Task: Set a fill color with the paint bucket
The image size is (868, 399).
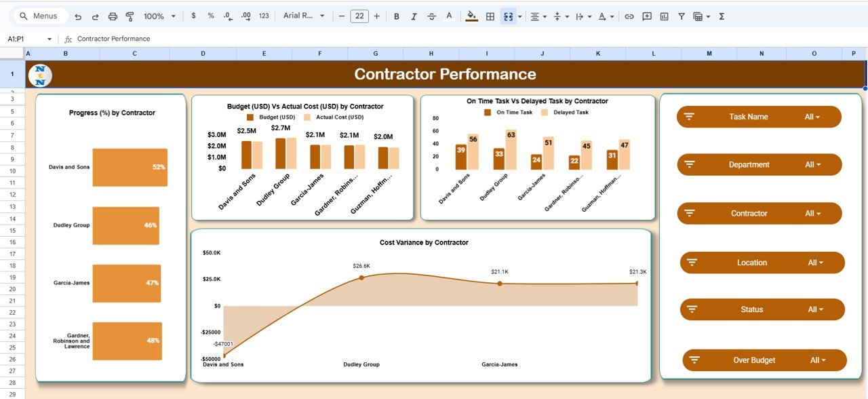Action: click(472, 16)
